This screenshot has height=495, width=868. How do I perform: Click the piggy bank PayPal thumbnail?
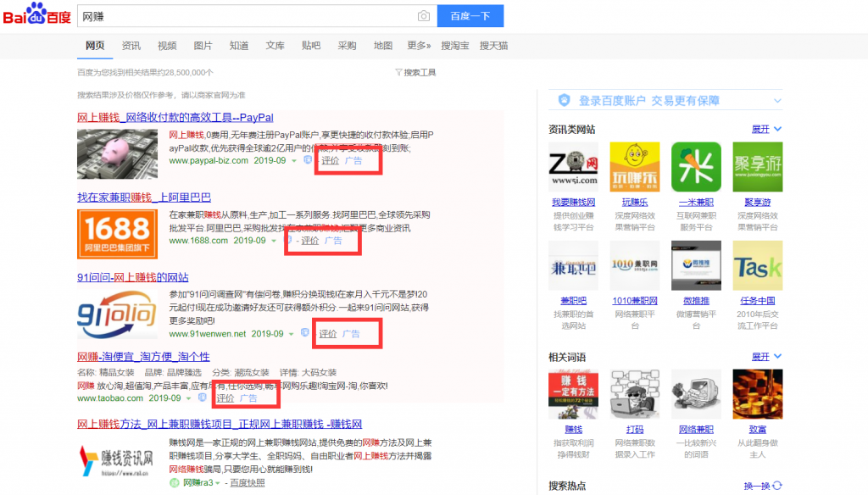pos(117,154)
